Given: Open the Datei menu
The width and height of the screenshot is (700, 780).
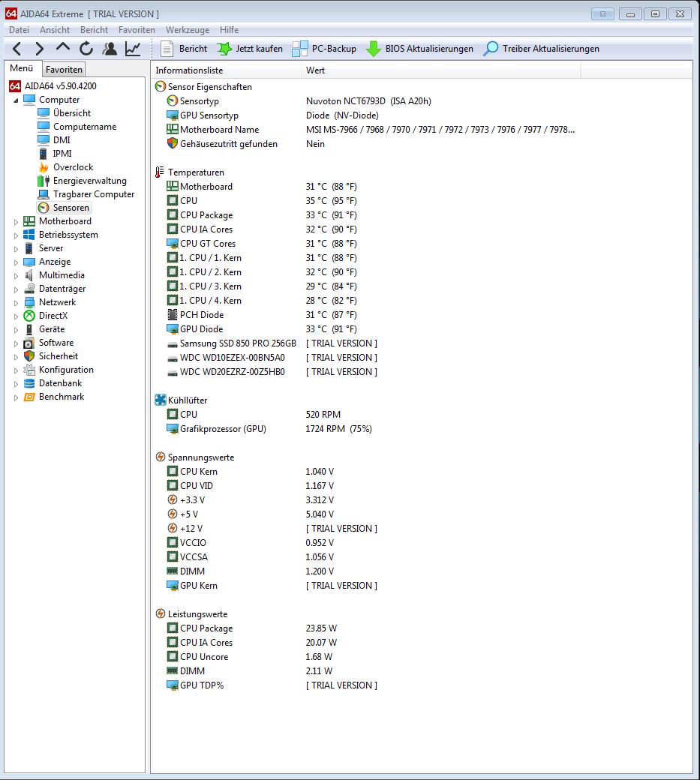Looking at the screenshot, I should tap(19, 30).
